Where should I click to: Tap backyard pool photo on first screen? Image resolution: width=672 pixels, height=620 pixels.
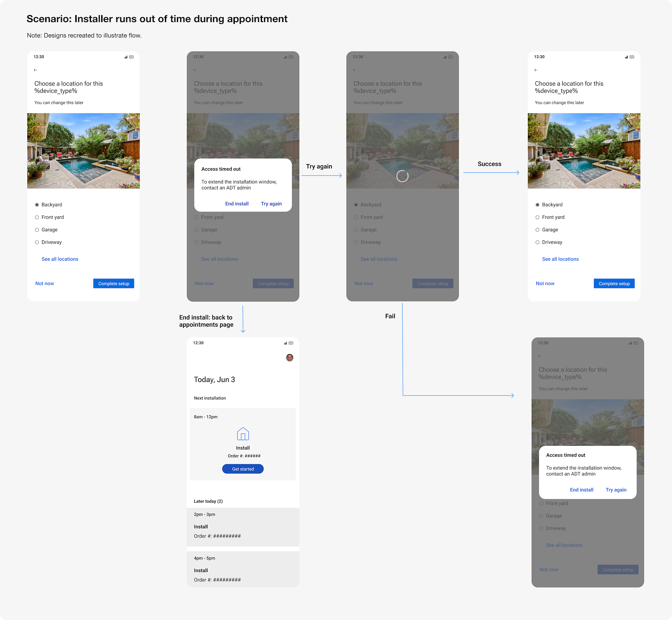[84, 151]
